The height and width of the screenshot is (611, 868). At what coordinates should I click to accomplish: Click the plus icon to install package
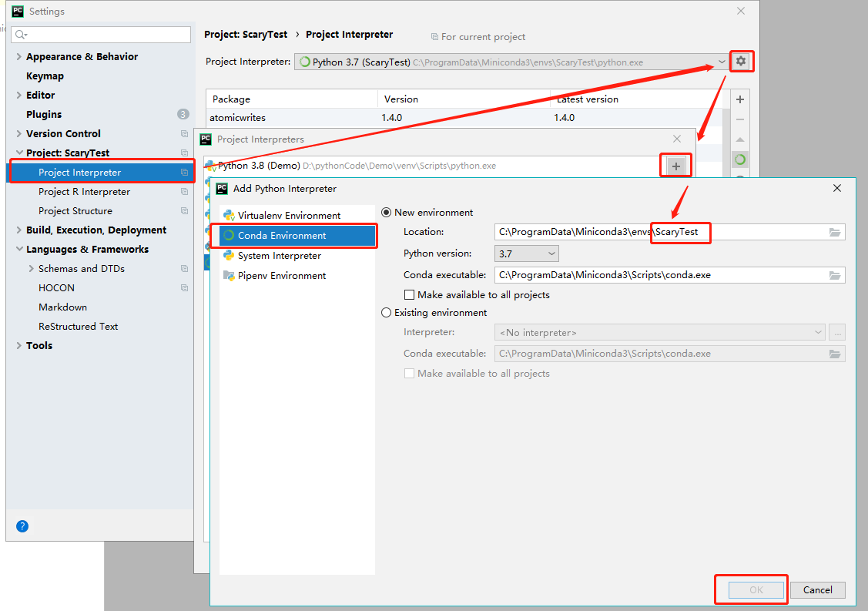click(x=740, y=99)
